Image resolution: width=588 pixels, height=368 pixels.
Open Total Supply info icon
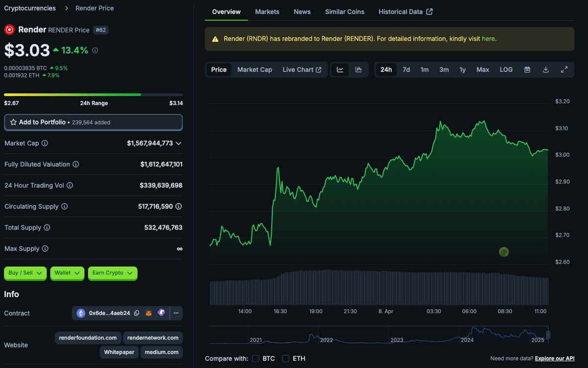pyautogui.click(x=47, y=228)
